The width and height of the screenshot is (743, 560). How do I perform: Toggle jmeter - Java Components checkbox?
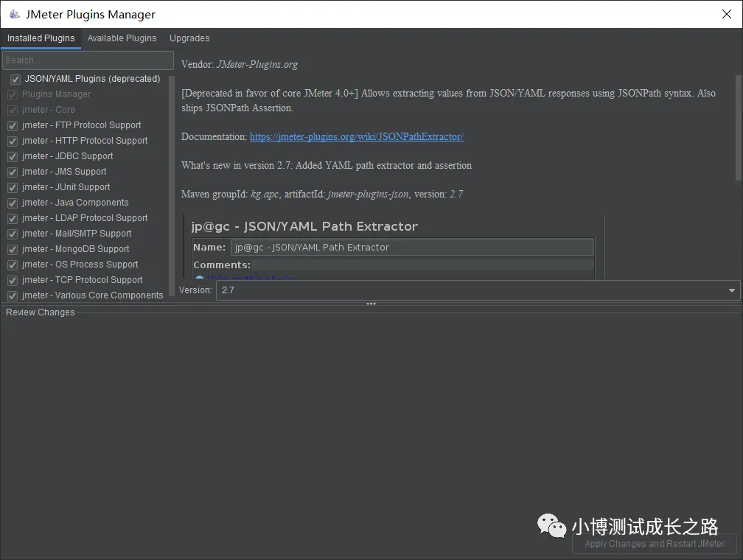pos(13,203)
